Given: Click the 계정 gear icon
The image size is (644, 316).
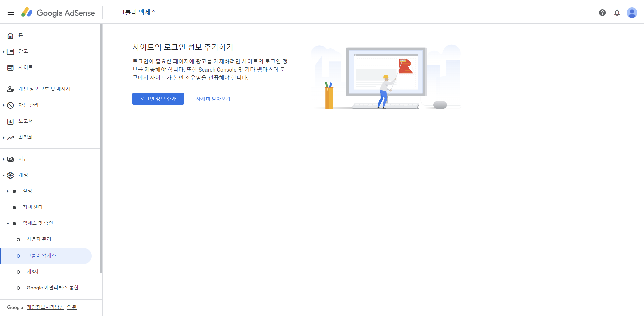Looking at the screenshot, I should [11, 175].
